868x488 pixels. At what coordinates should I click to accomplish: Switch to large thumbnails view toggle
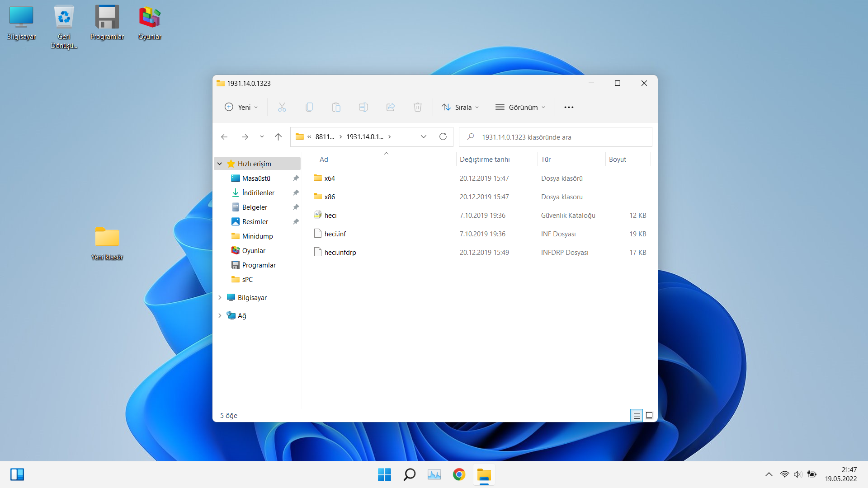(649, 415)
